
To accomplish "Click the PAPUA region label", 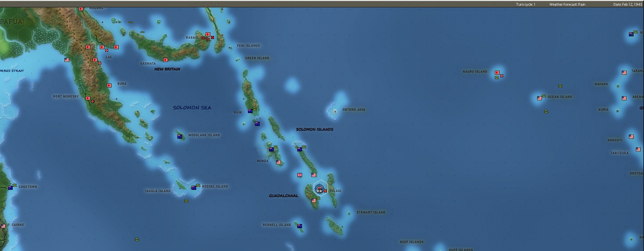I will [x=11, y=22].
